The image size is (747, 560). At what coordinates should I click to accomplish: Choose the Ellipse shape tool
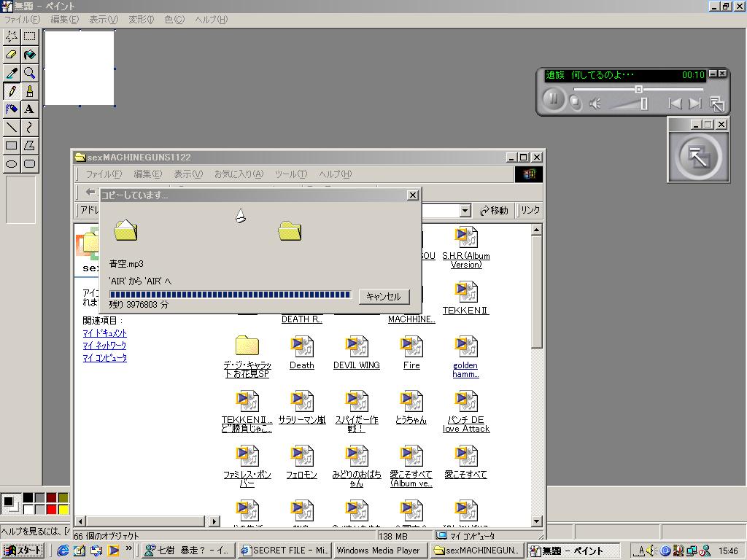click(12, 164)
